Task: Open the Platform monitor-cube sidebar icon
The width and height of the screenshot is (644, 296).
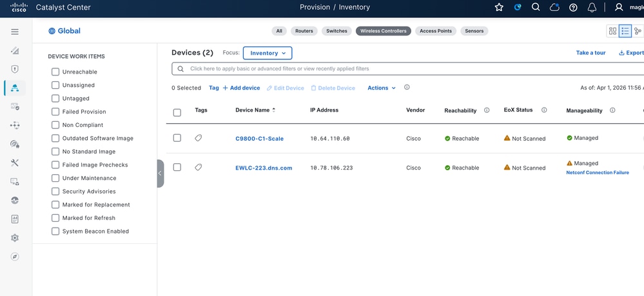Action: pyautogui.click(x=15, y=181)
